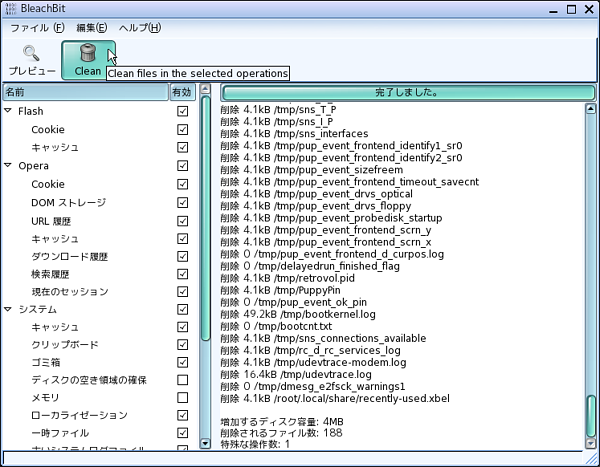Click the tree list scroll-down arrow
This screenshot has width=600, height=467.
tap(206, 442)
